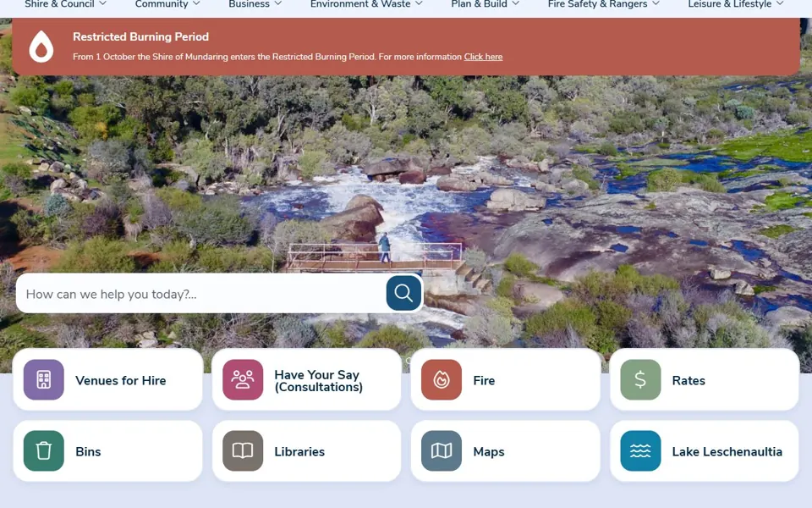812x508 pixels.
Task: Open the Venues for Hire label
Action: tap(121, 380)
